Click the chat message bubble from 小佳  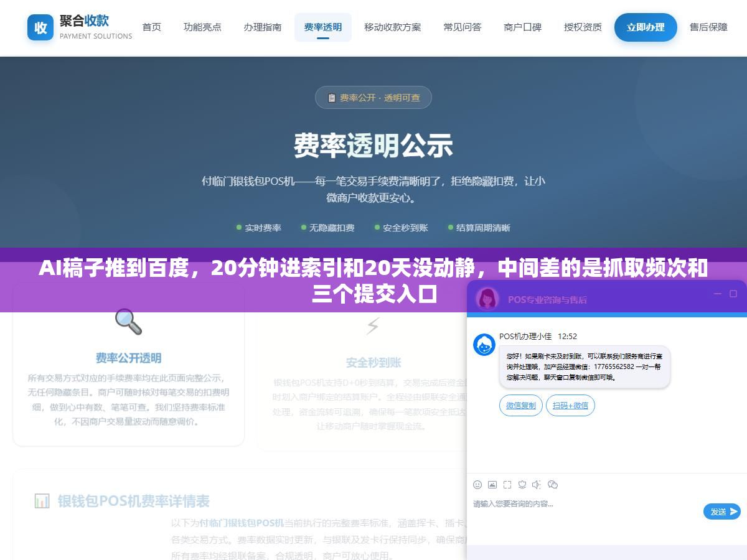[585, 366]
